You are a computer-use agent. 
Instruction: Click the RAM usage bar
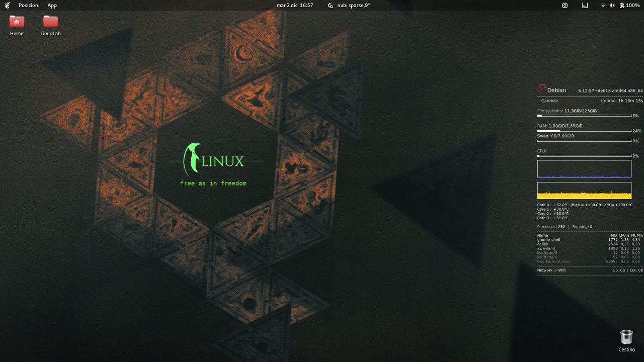tap(584, 131)
